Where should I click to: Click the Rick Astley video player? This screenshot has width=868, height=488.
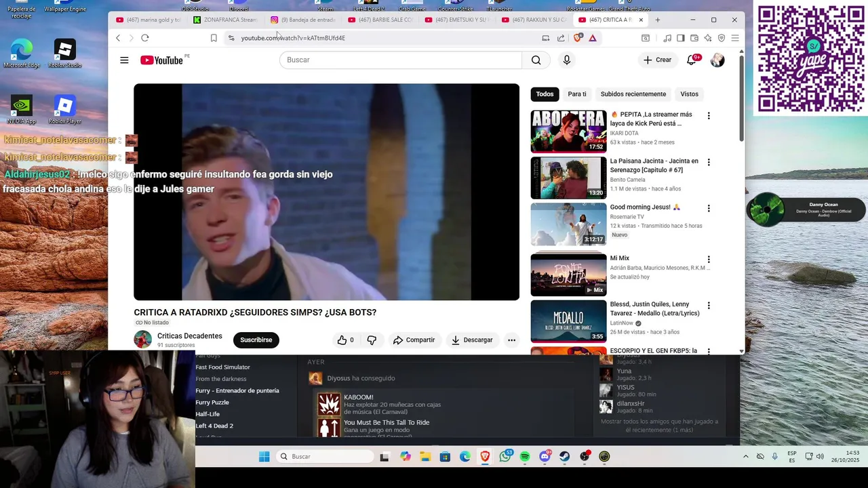326,192
